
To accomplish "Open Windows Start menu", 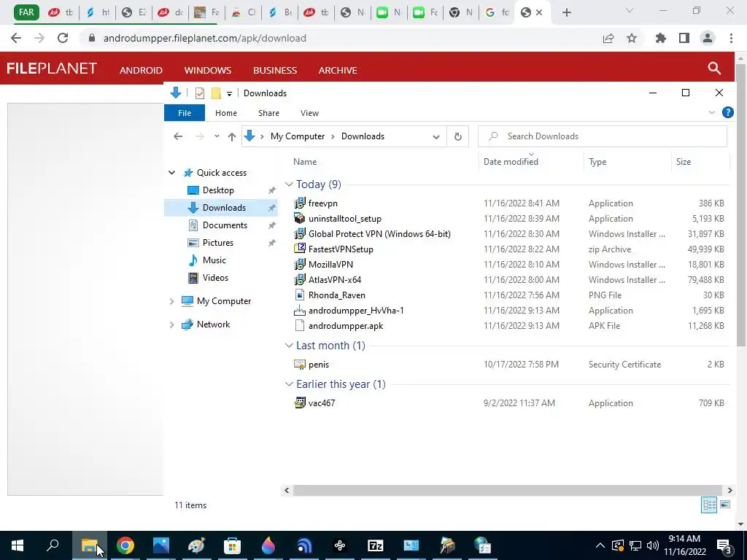I will 18,545.
